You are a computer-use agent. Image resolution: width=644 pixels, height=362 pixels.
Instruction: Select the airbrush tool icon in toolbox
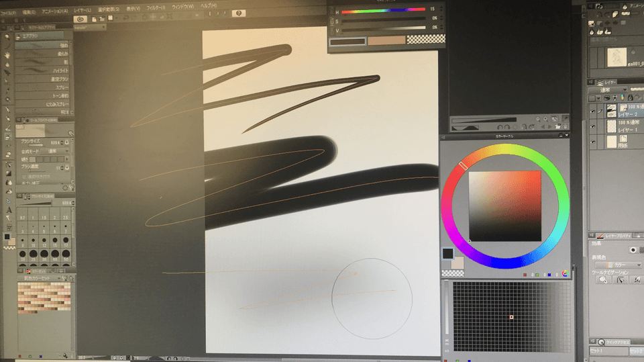[8, 136]
